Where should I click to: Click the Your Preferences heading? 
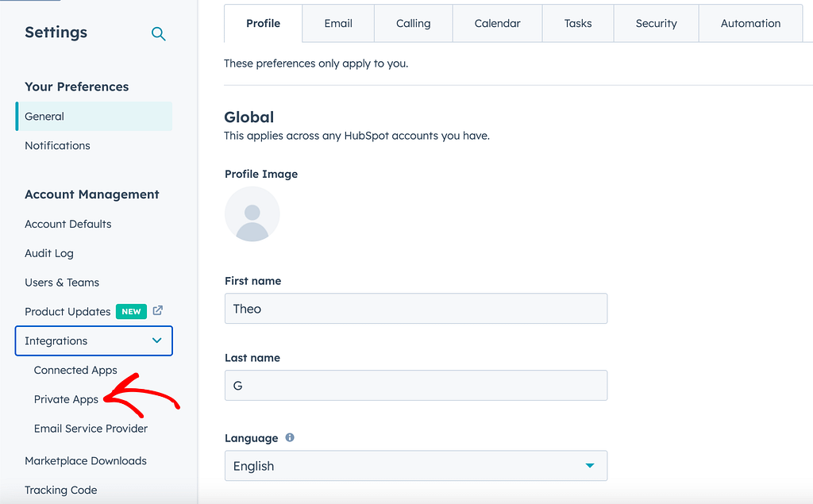click(77, 87)
